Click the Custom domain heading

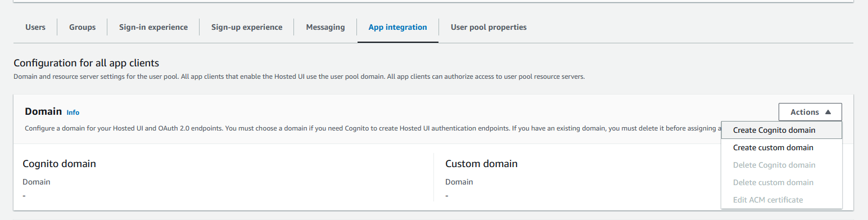[x=481, y=164]
